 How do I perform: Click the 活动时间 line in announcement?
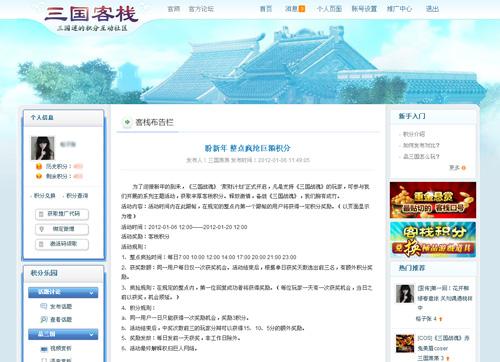coord(184,227)
